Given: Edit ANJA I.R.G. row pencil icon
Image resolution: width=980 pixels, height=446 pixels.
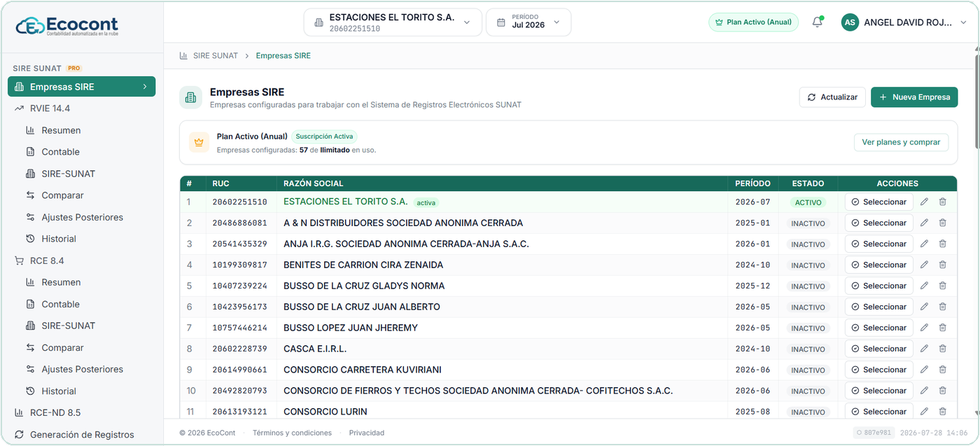Looking at the screenshot, I should [924, 244].
